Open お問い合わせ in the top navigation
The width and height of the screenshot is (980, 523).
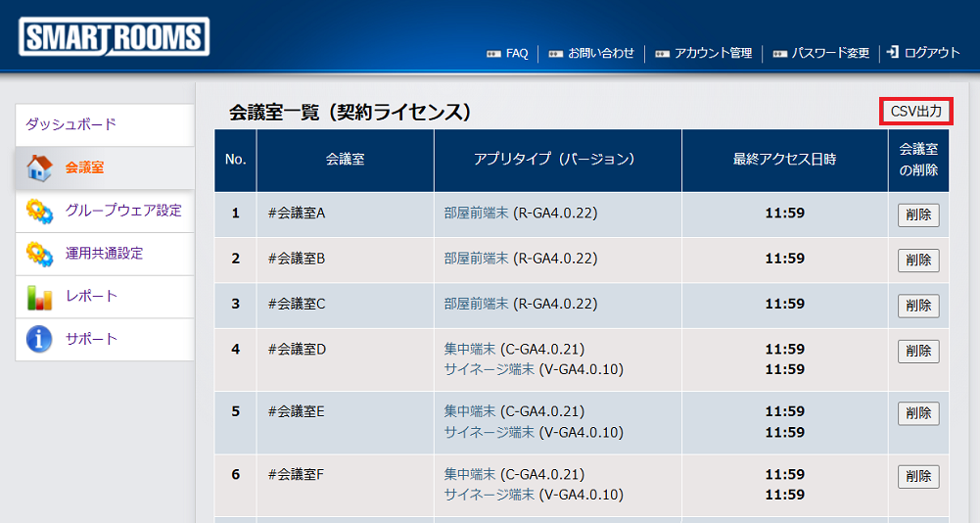[600, 54]
